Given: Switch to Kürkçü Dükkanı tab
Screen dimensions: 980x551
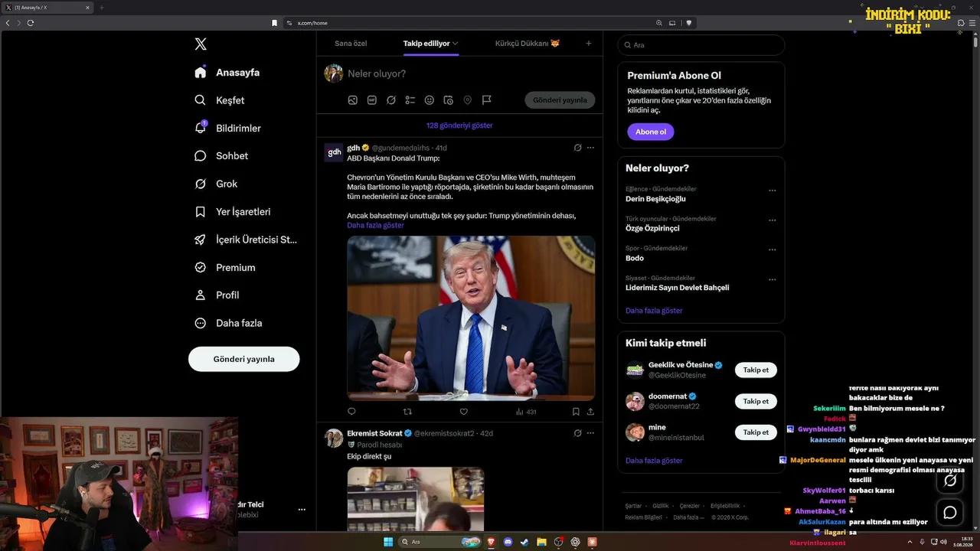Looking at the screenshot, I should (528, 44).
